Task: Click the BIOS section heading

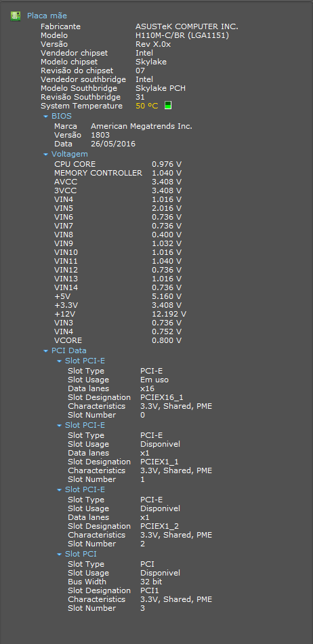Action: click(x=62, y=116)
